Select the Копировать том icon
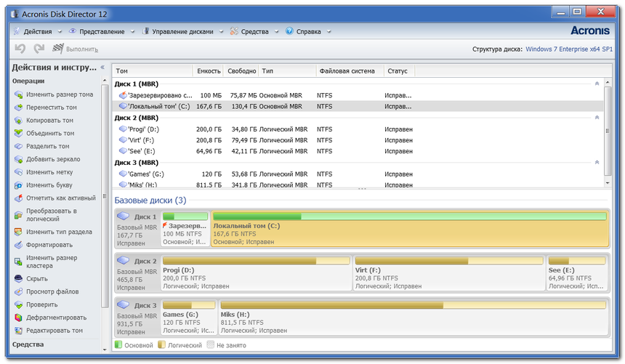Viewport: 625px width, 364px height. (x=18, y=121)
